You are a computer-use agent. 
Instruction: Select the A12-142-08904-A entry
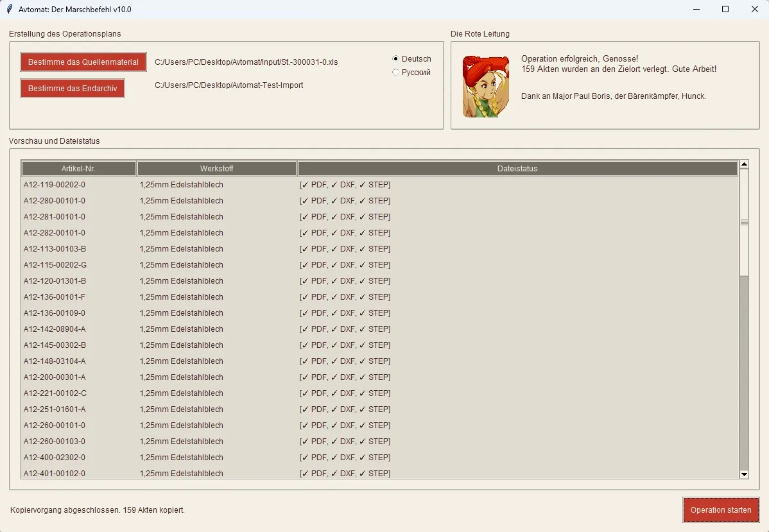point(55,329)
